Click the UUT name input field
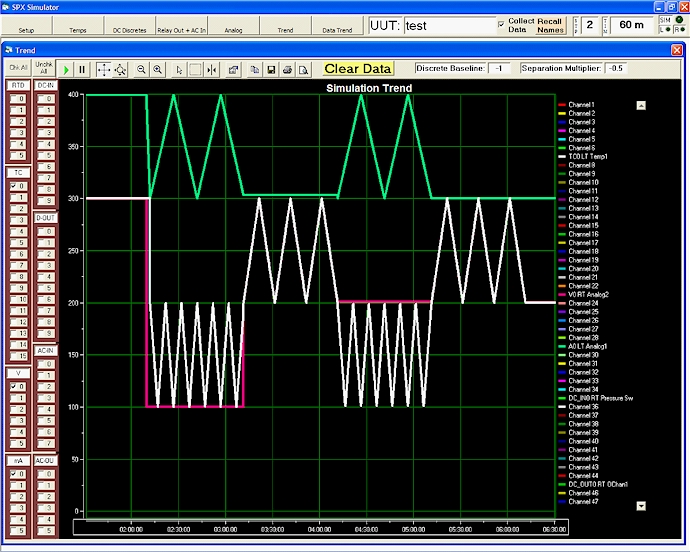This screenshot has width=690, height=552. pyautogui.click(x=450, y=26)
